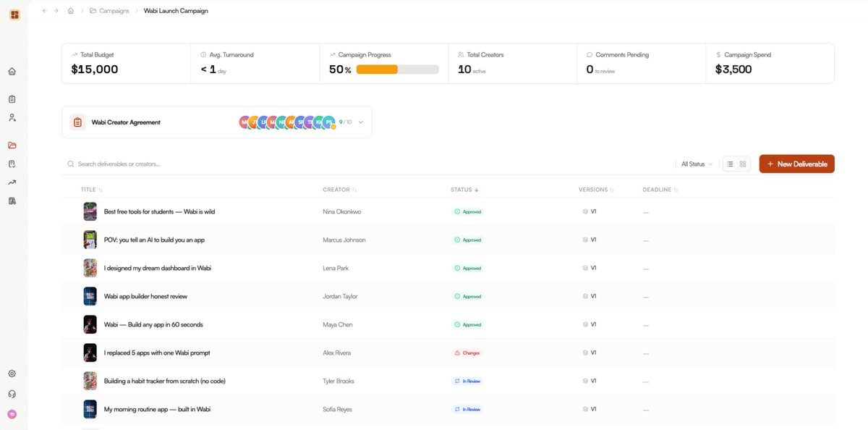Click the Total Creators card
This screenshot has height=430, width=868.
point(513,64)
